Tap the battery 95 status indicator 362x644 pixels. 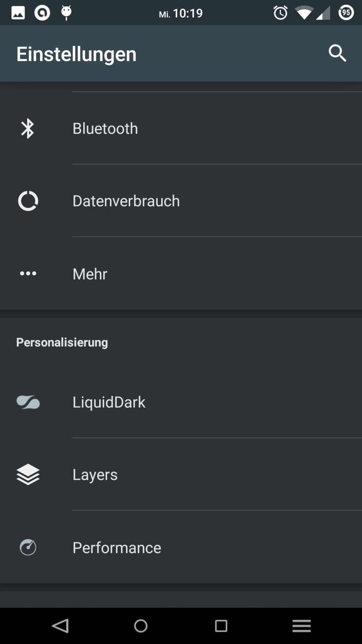tap(346, 13)
